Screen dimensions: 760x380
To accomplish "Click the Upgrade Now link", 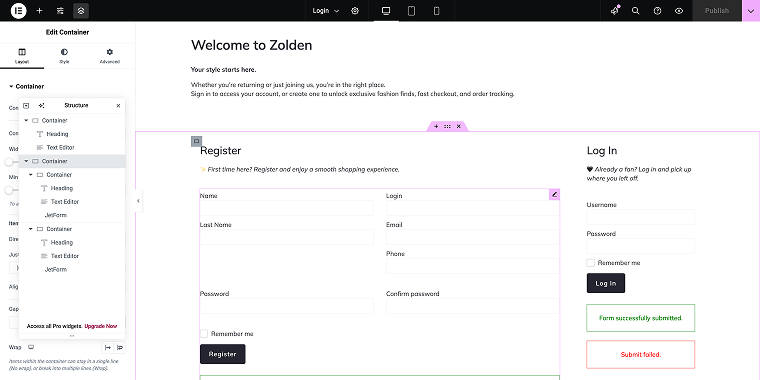I will pyautogui.click(x=101, y=326).
